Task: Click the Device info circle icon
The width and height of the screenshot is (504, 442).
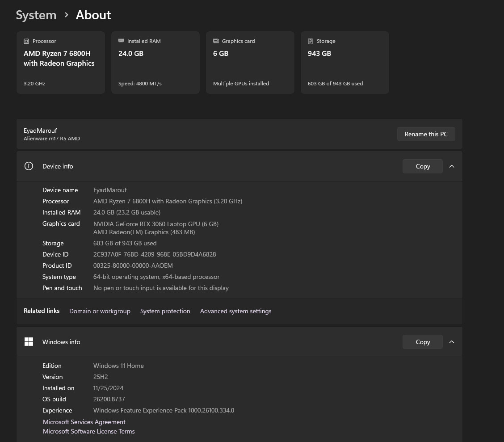Action: click(29, 166)
